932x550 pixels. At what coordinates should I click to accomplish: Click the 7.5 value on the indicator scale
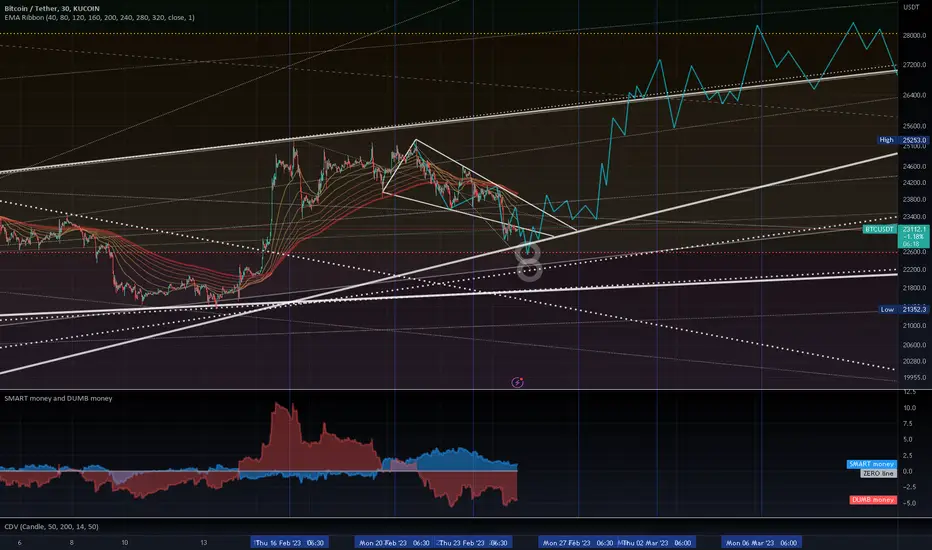pyautogui.click(x=908, y=424)
